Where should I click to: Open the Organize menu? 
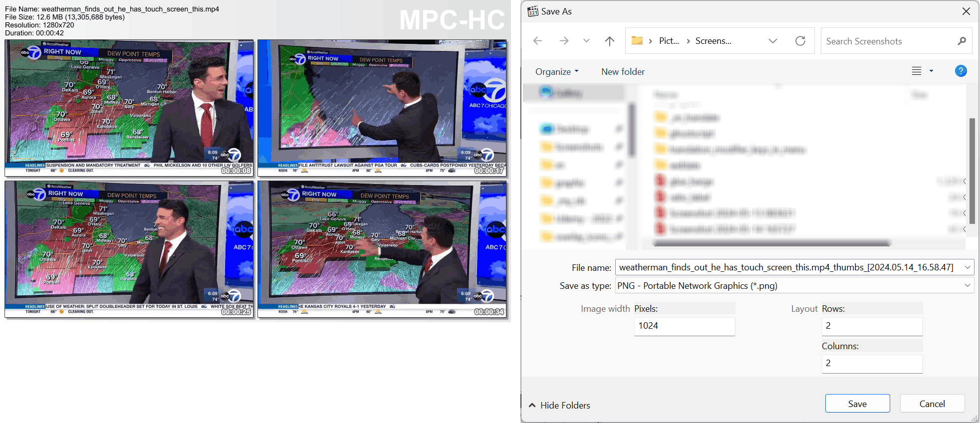coord(557,72)
